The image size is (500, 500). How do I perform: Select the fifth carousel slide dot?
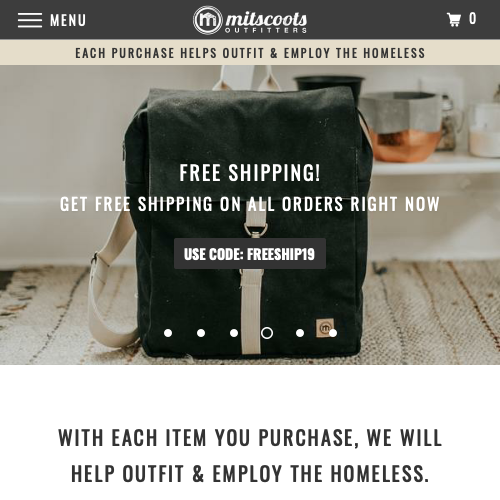click(300, 333)
